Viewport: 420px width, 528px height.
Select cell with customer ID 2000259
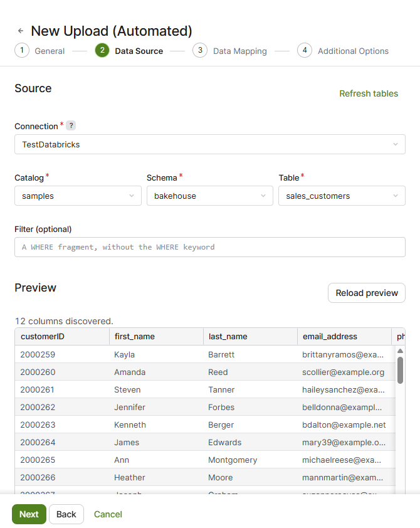62,354
